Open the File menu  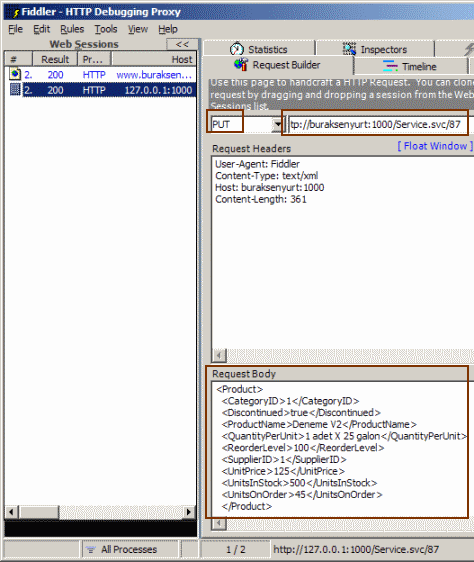point(15,29)
